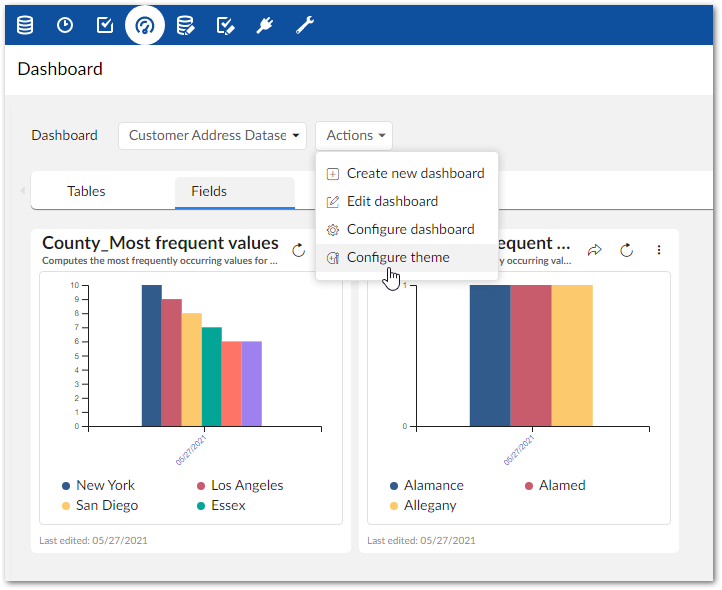Open the wrench tools icon
This screenshot has height=590, width=722.
click(305, 25)
